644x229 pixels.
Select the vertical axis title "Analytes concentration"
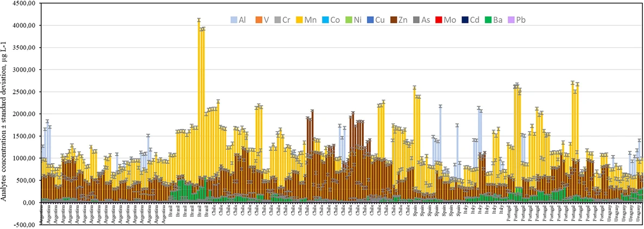[4, 166]
